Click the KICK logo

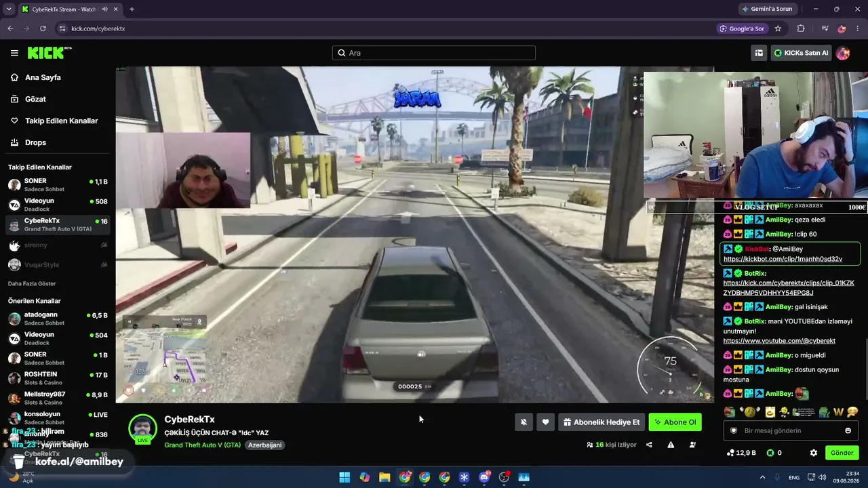[49, 53]
